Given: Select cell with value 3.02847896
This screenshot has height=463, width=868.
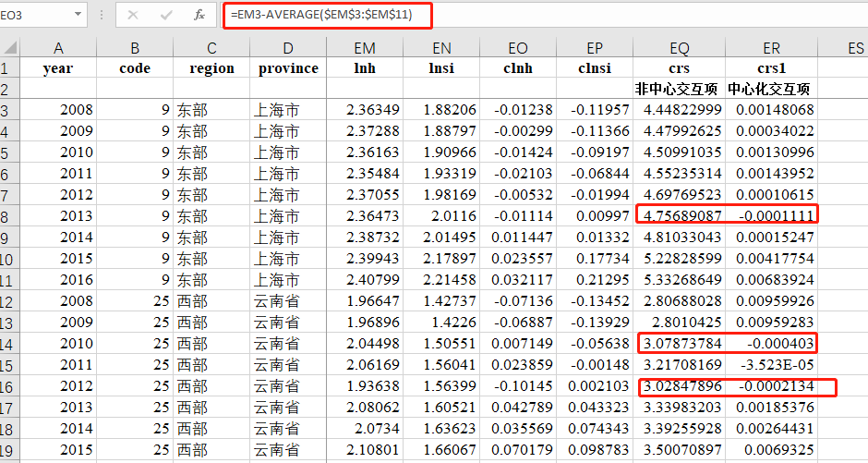Looking at the screenshot, I should coord(680,386).
